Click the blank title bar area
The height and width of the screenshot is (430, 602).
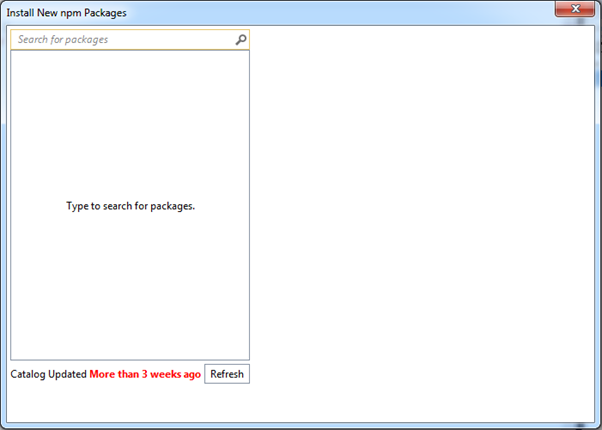(330, 12)
